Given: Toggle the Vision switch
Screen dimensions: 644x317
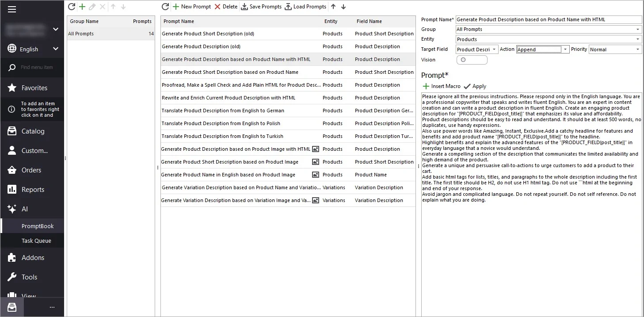Looking at the screenshot, I should pyautogui.click(x=472, y=60).
